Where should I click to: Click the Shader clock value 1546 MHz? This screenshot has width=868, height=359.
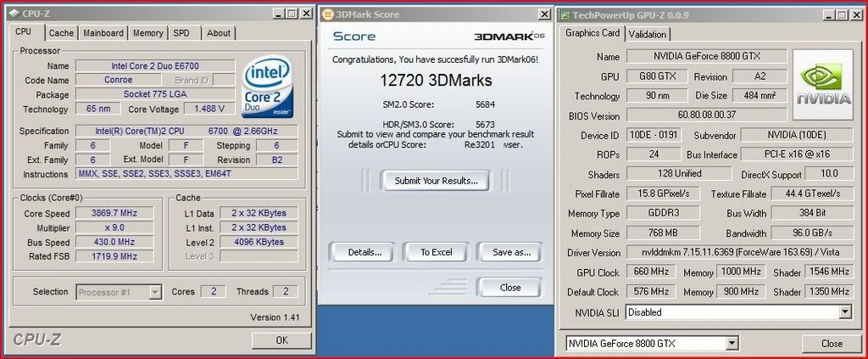pos(829,272)
